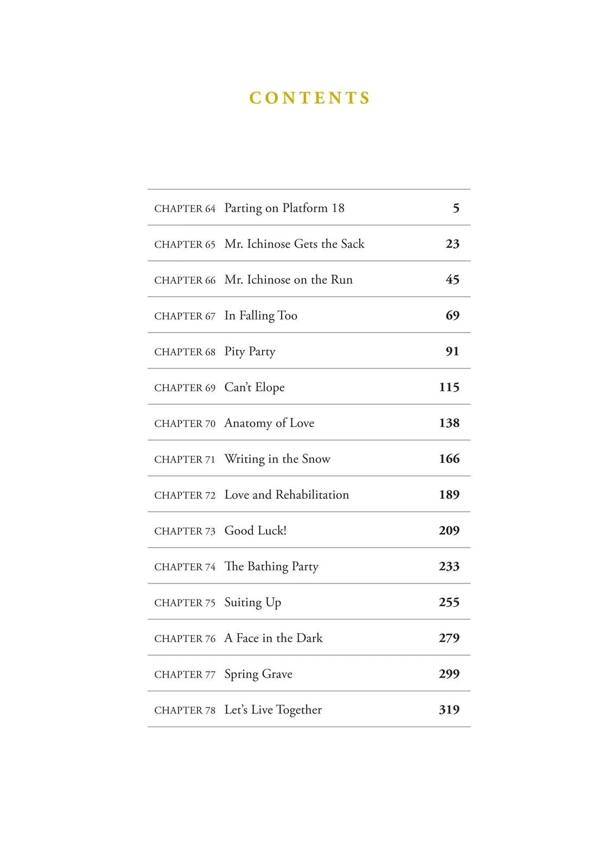Screen dimensions: 605x868
Task: Go to Mr. Ichinose Gets the Sack
Action: [x=309, y=244]
